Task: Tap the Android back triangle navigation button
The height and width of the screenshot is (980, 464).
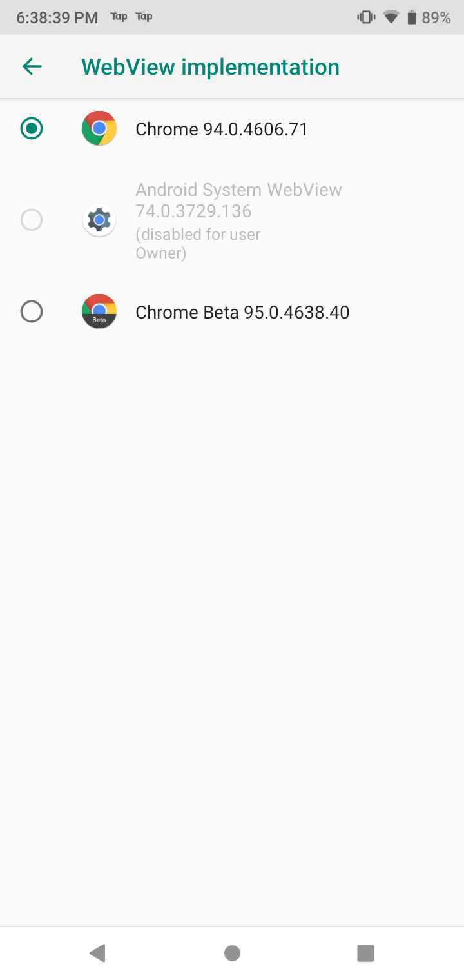Action: [97, 953]
